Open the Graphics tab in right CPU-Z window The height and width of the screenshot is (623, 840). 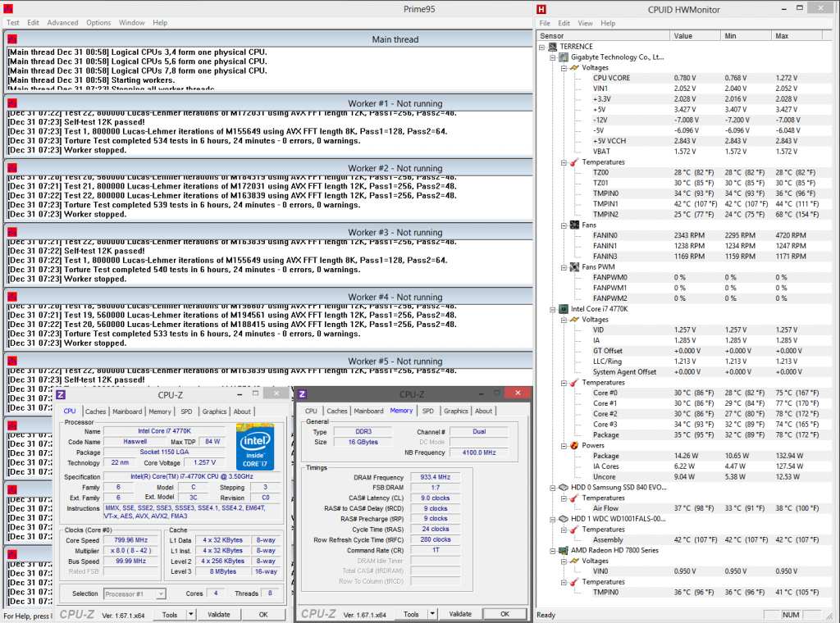click(x=455, y=411)
